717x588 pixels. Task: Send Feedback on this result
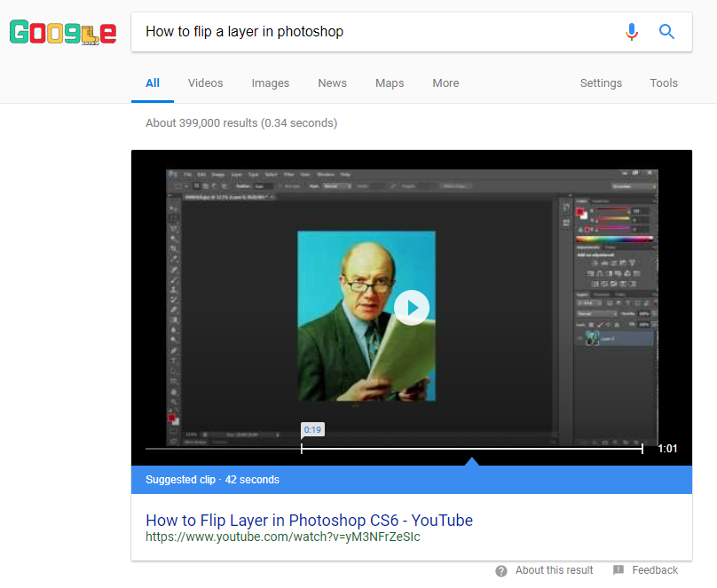(x=646, y=570)
